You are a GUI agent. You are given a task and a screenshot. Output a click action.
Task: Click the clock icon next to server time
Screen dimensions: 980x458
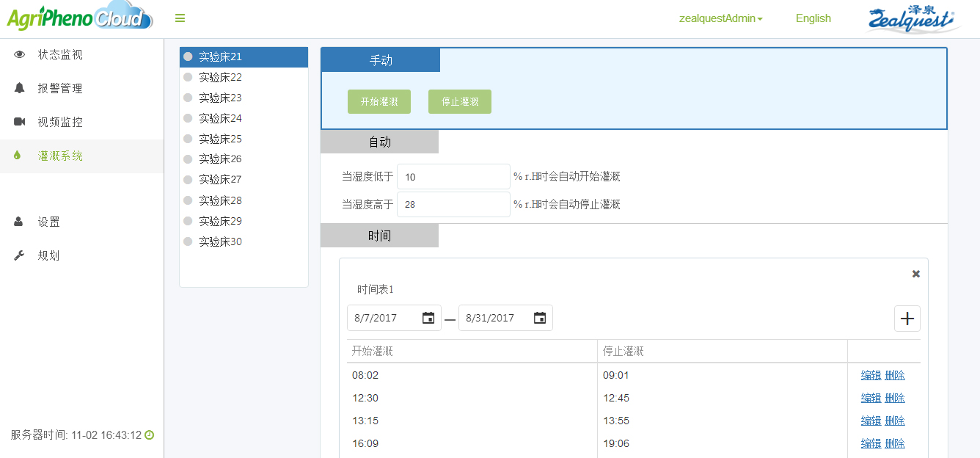pos(150,435)
